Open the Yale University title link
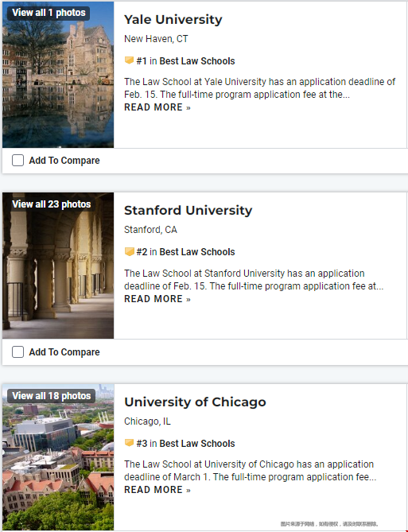This screenshot has height=532, width=408. pos(173,20)
